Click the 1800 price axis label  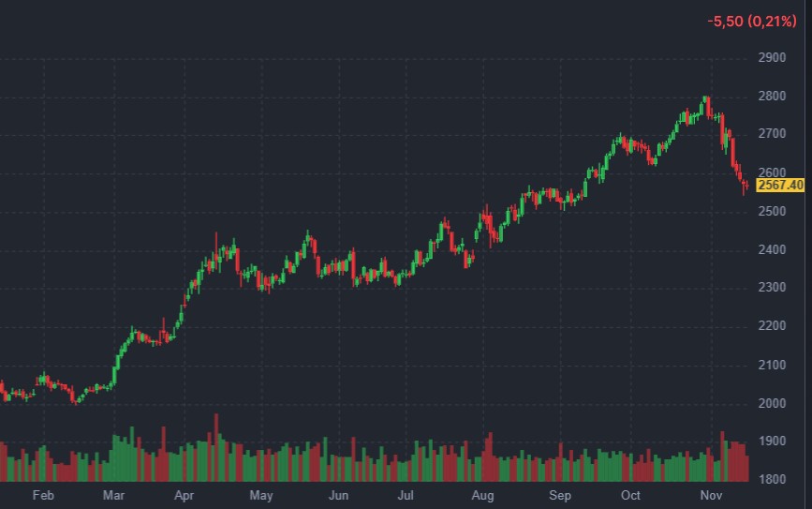pos(772,479)
